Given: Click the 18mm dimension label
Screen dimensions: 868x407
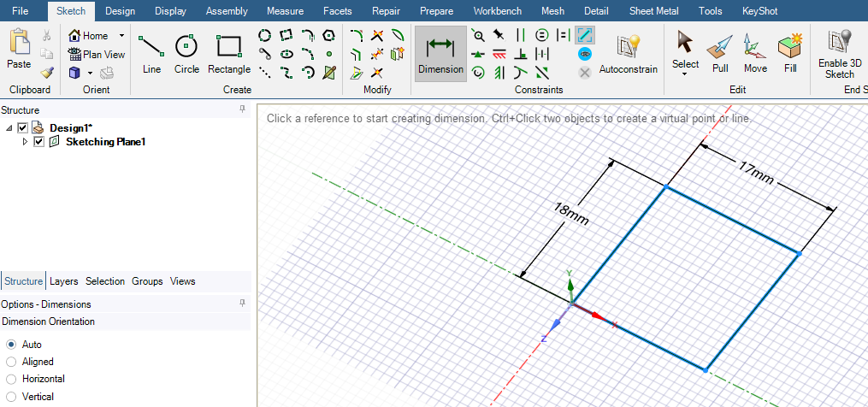Looking at the screenshot, I should point(571,214).
